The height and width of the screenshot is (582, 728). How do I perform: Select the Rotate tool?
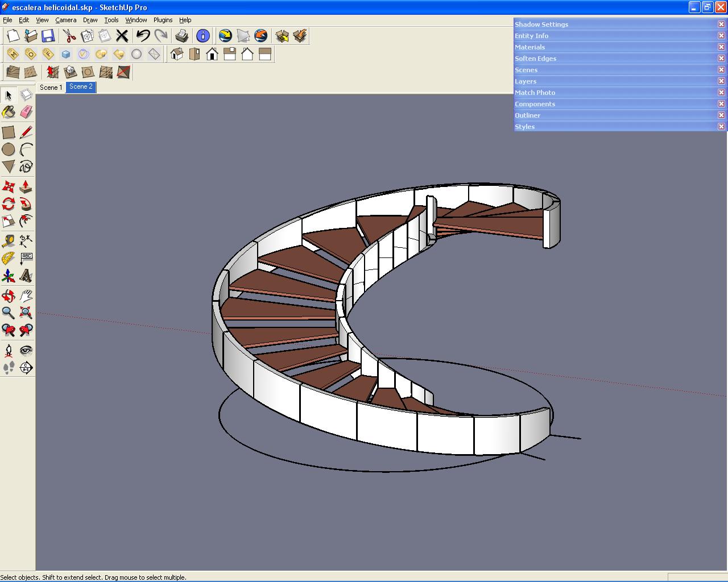click(9, 205)
